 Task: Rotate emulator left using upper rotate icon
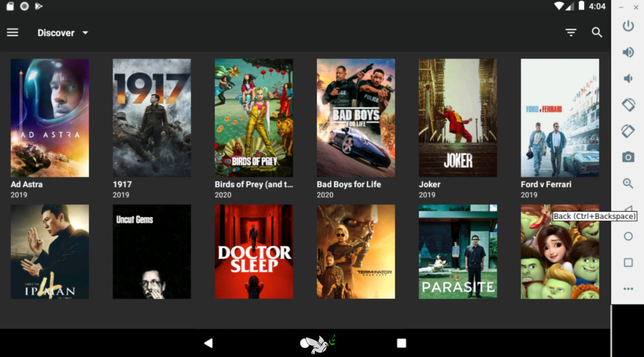(628, 105)
